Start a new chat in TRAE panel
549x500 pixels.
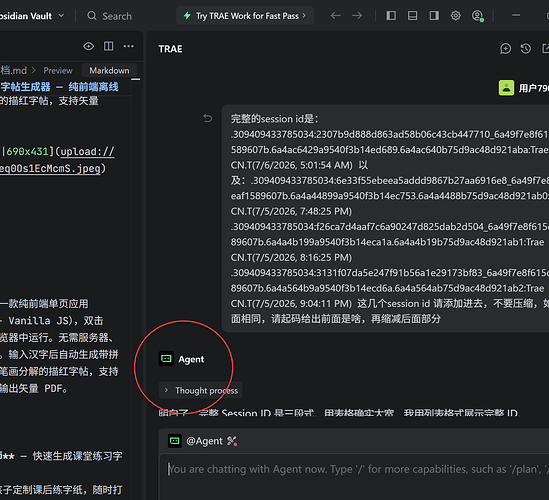(505, 49)
